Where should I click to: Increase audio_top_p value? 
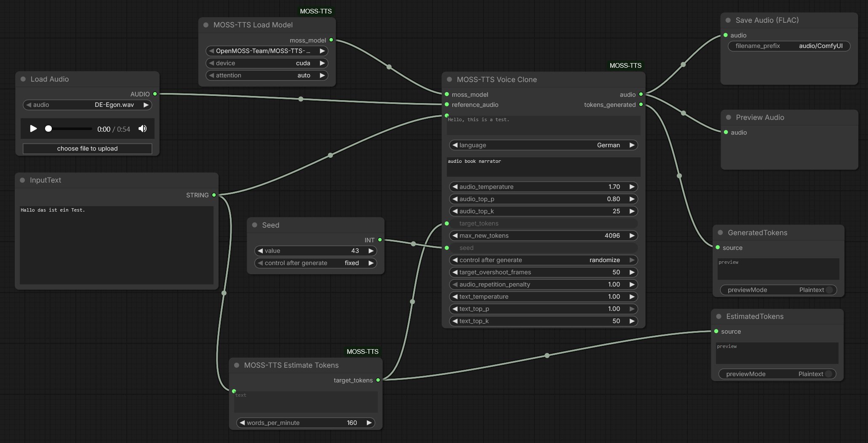(x=632, y=199)
